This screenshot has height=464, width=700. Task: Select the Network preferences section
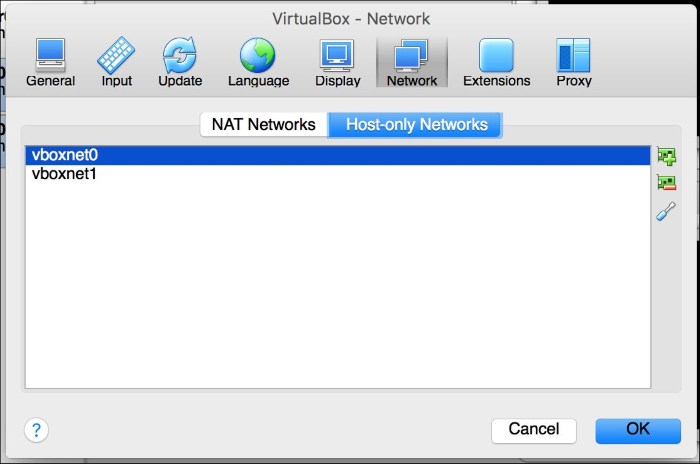(412, 63)
